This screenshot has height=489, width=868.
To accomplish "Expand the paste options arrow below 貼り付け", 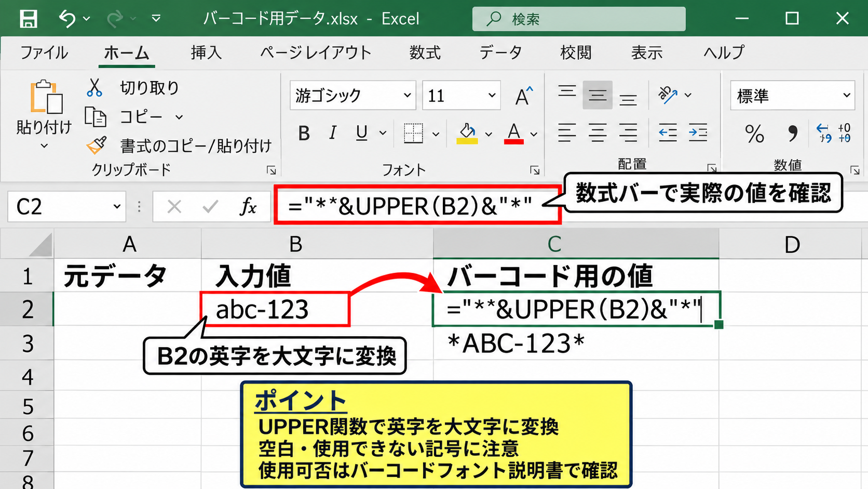I will (44, 146).
